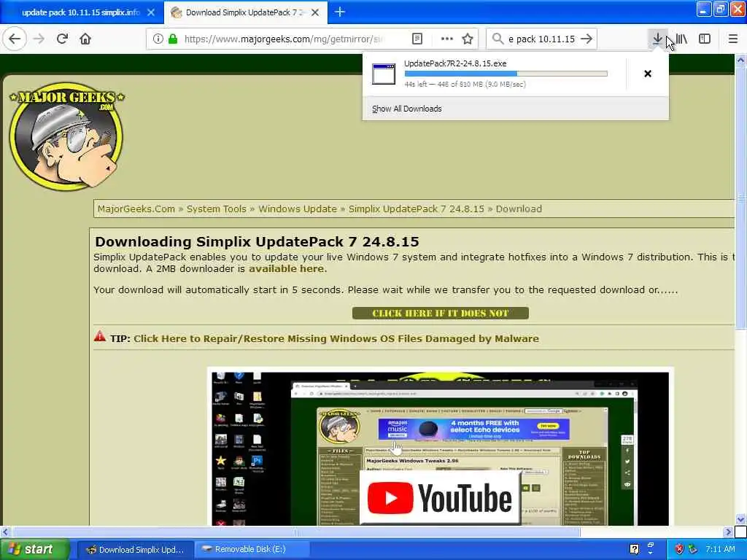Click the red security shield tray icon
Image resolution: width=747 pixels, height=560 pixels.
pos(679,550)
